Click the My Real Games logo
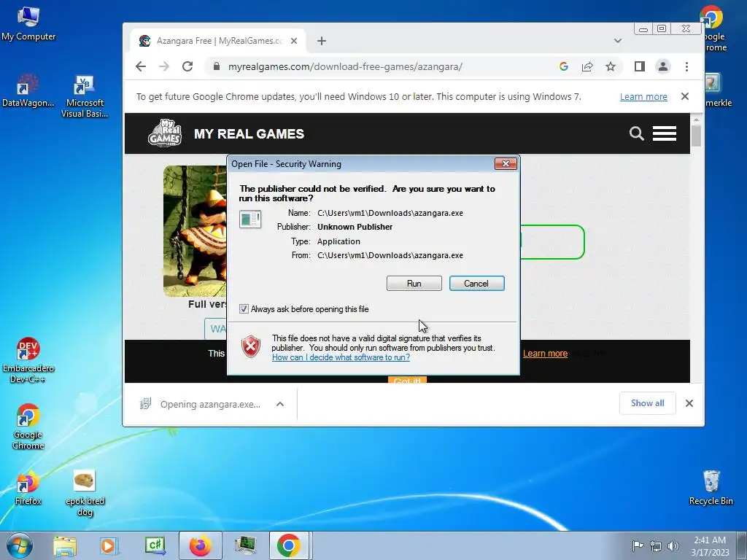This screenshot has height=560, width=747. [164, 133]
